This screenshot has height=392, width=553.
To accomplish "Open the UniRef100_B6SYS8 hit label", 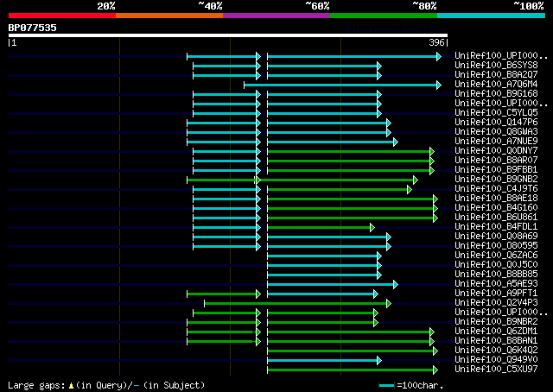I will [x=496, y=66].
